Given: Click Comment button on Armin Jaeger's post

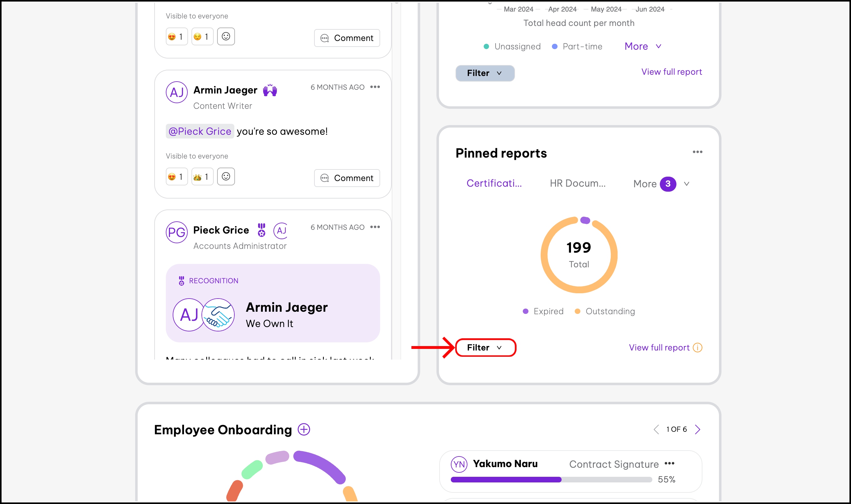Looking at the screenshot, I should point(347,178).
